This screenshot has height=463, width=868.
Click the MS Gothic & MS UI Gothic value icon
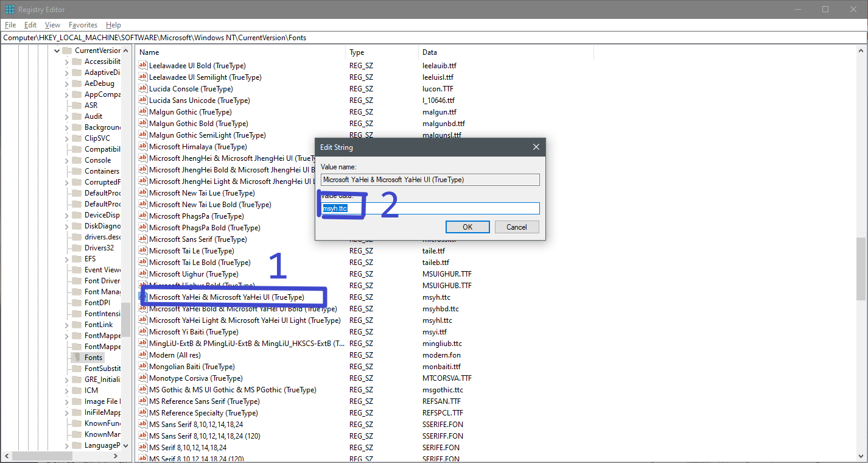click(x=143, y=390)
